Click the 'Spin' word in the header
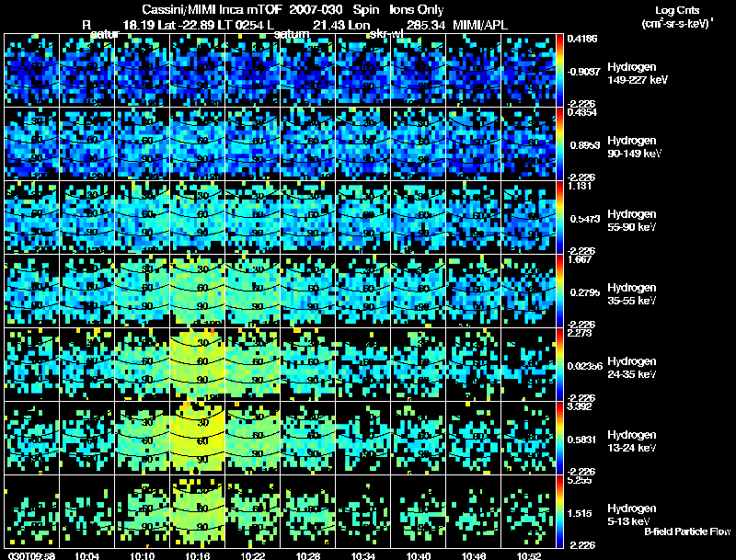Viewport: 736px width, 560px height. tap(365, 10)
